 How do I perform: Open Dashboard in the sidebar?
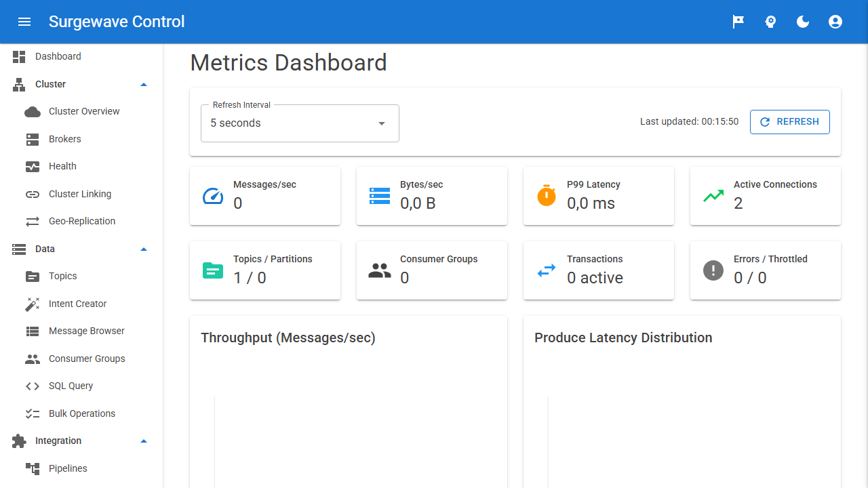click(x=81, y=57)
